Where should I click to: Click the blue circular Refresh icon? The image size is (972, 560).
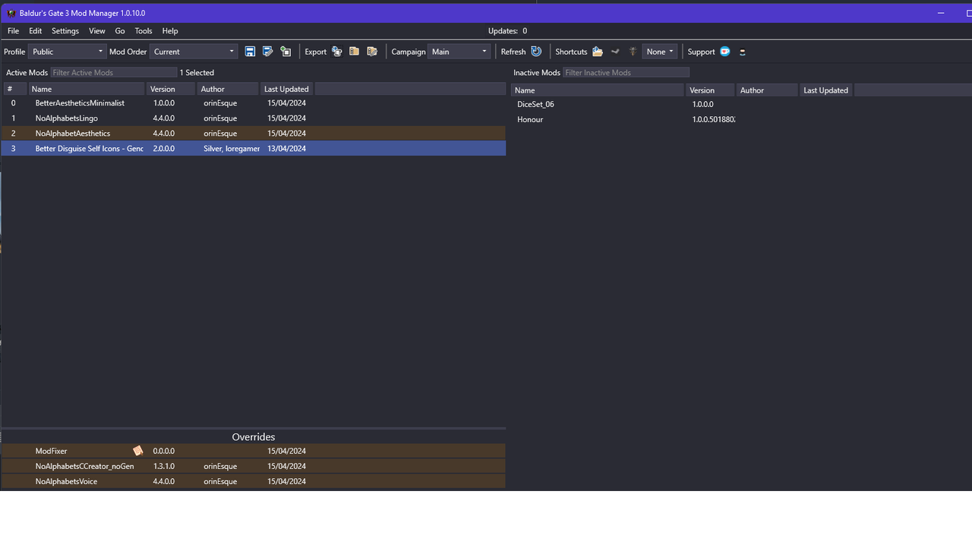(x=536, y=52)
